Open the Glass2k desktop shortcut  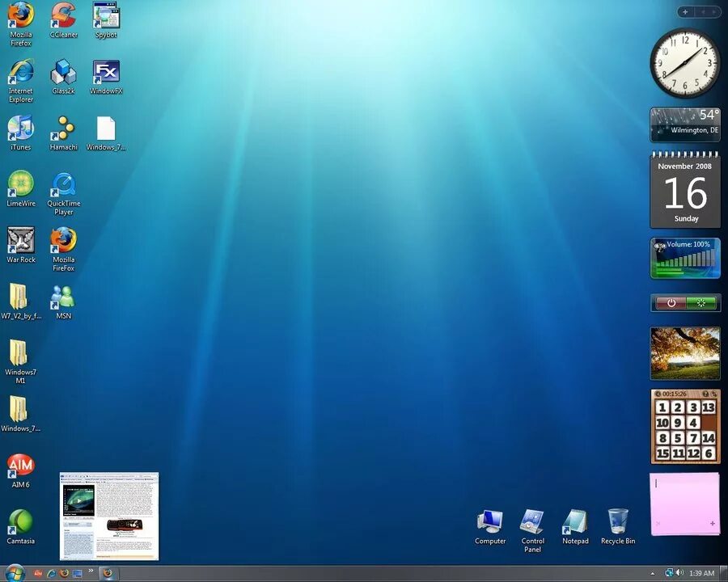pos(64,77)
